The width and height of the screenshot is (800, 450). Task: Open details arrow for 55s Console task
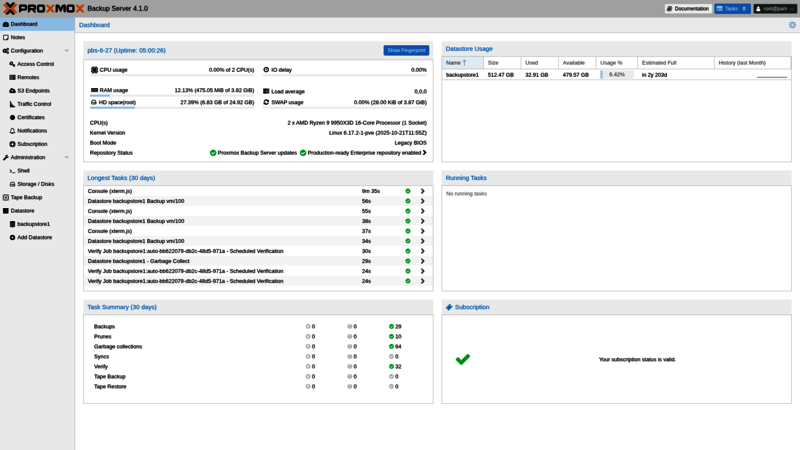click(422, 211)
